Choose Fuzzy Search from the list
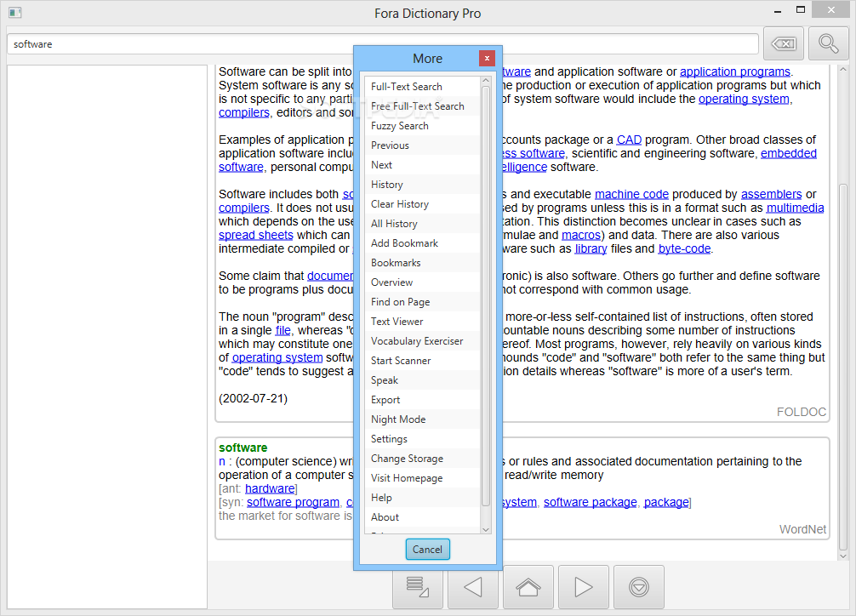 422,126
